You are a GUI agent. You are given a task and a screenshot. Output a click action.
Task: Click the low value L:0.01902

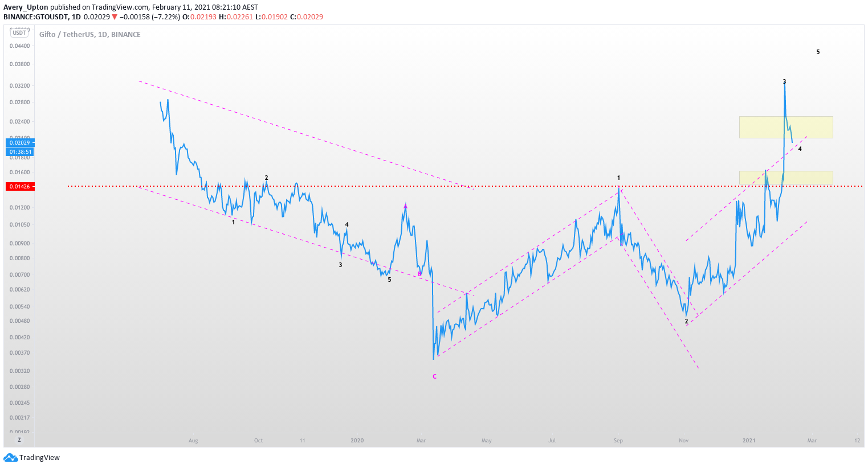tap(271, 17)
